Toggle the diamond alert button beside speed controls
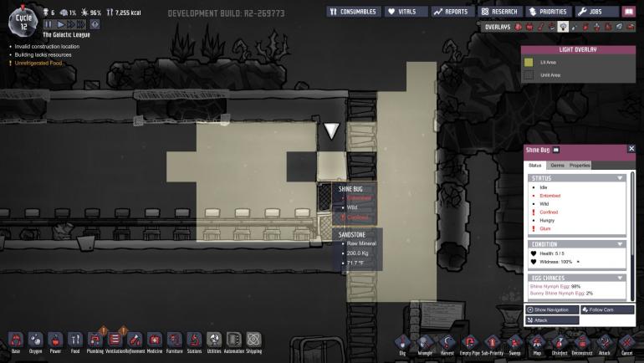Screen dimensions: 644x363 tap(95, 24)
